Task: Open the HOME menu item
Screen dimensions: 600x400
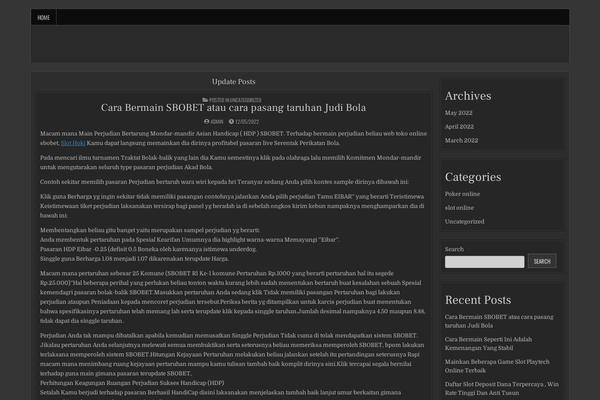Action: pyautogui.click(x=44, y=18)
